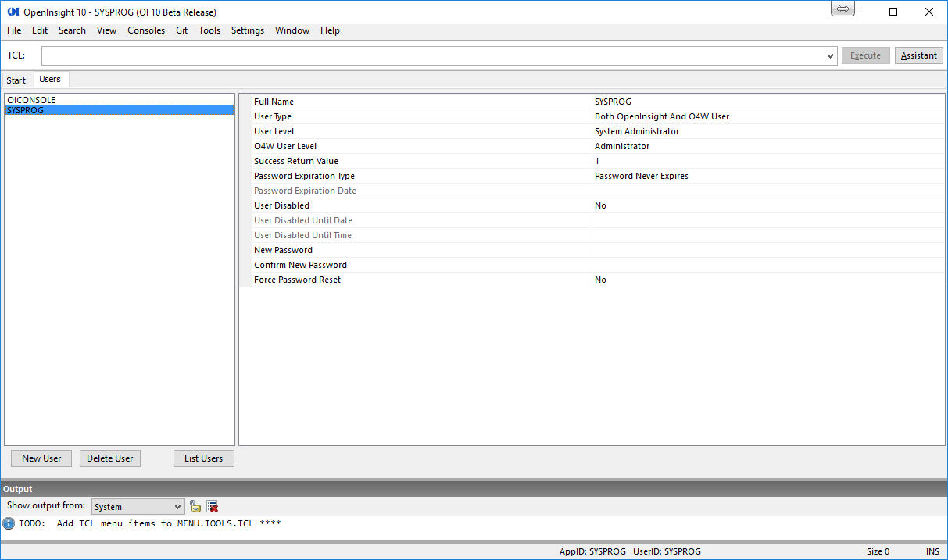Click the System Administrator user level value
The image size is (948, 560).
[768, 131]
